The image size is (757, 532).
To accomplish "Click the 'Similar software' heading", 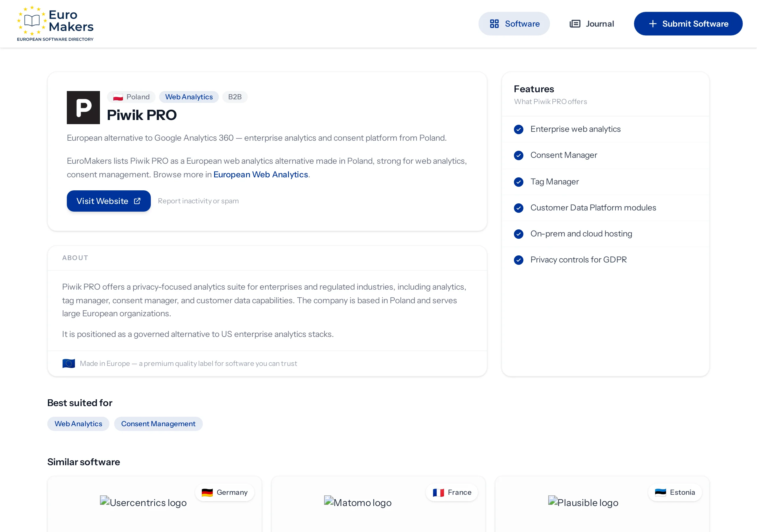I will pos(84,462).
